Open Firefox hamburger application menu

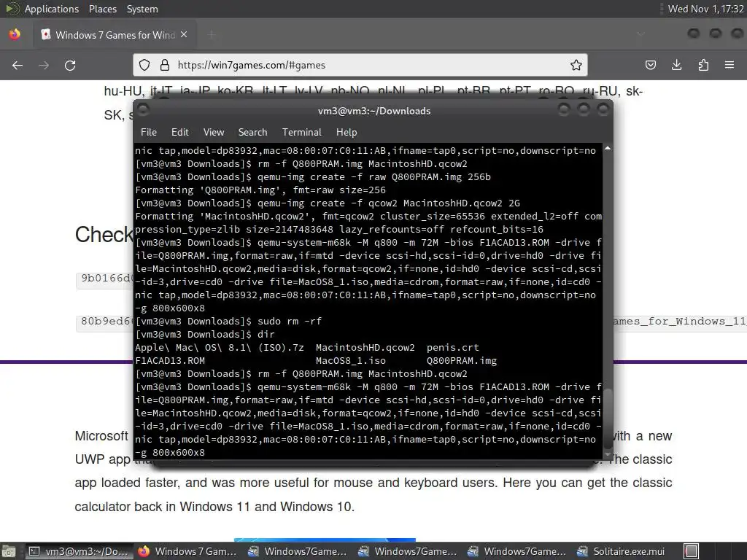729,65
